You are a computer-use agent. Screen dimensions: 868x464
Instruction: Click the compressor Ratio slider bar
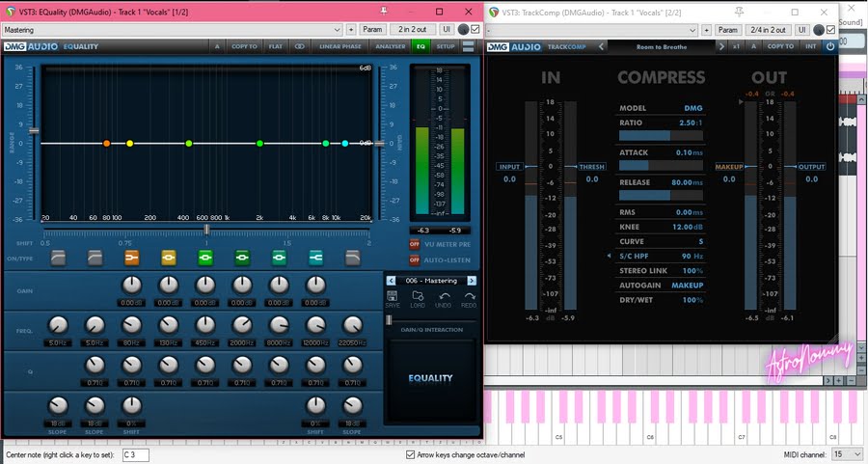coord(660,136)
